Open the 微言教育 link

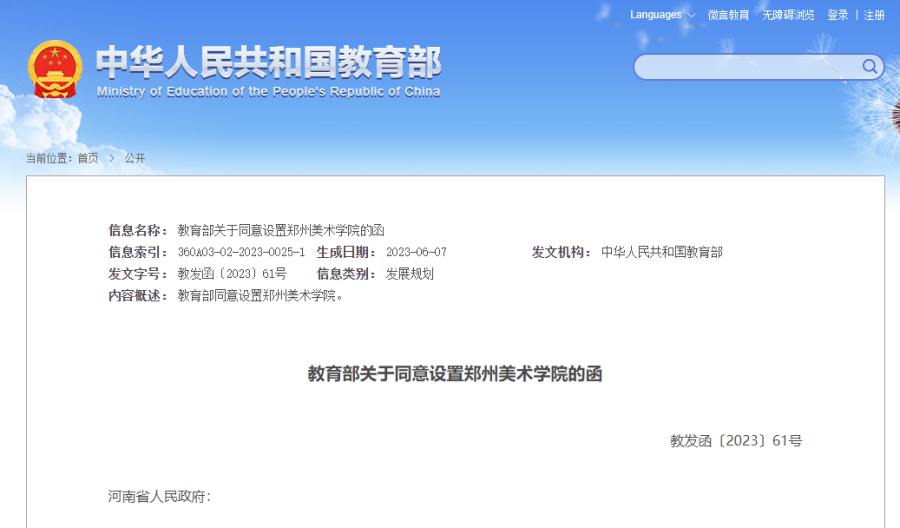pos(728,15)
